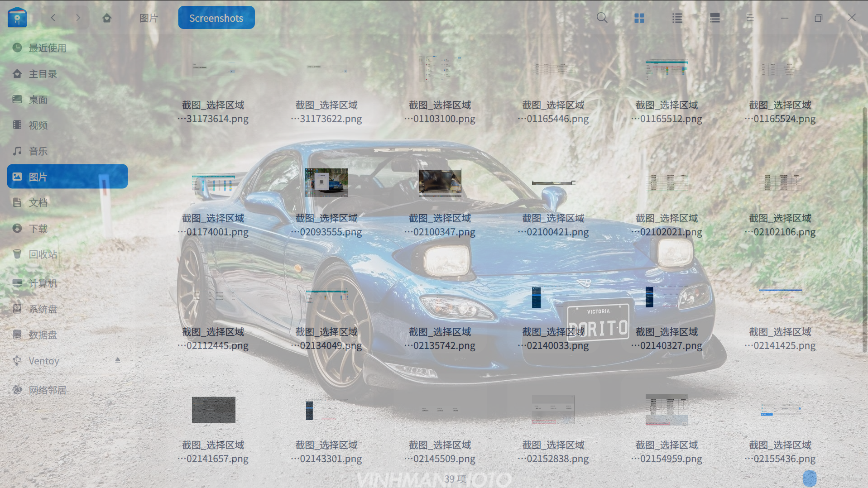Eject the Ventoy drive
Screen dimensions: 868x488
[118, 360]
